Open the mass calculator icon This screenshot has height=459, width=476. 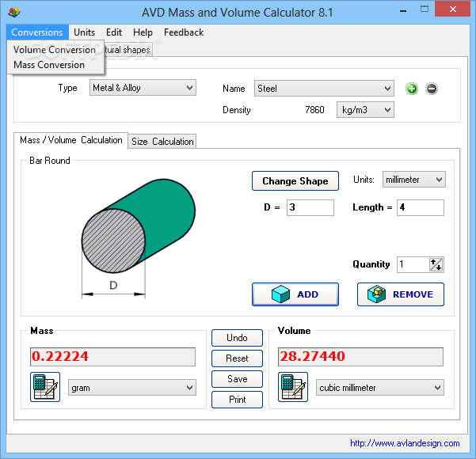pyautogui.click(x=45, y=387)
